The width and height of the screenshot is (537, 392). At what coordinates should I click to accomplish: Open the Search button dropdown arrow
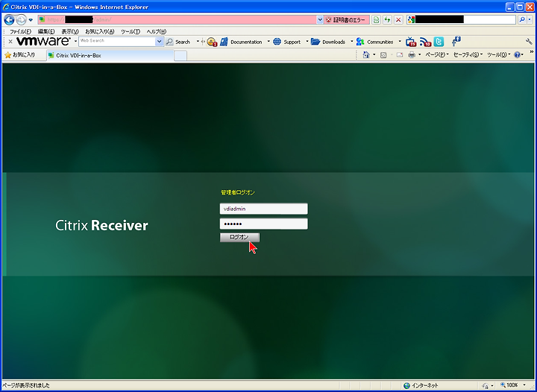pyautogui.click(x=198, y=42)
